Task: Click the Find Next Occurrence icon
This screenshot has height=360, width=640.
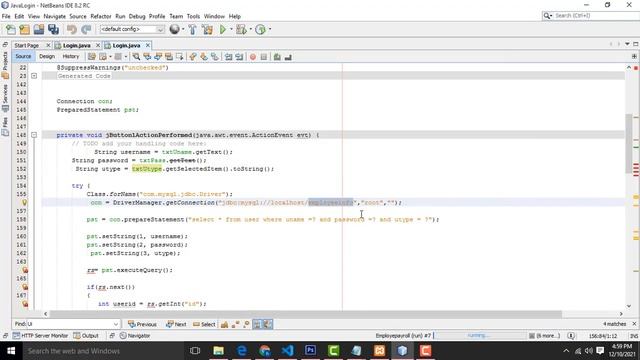Action: point(158,57)
